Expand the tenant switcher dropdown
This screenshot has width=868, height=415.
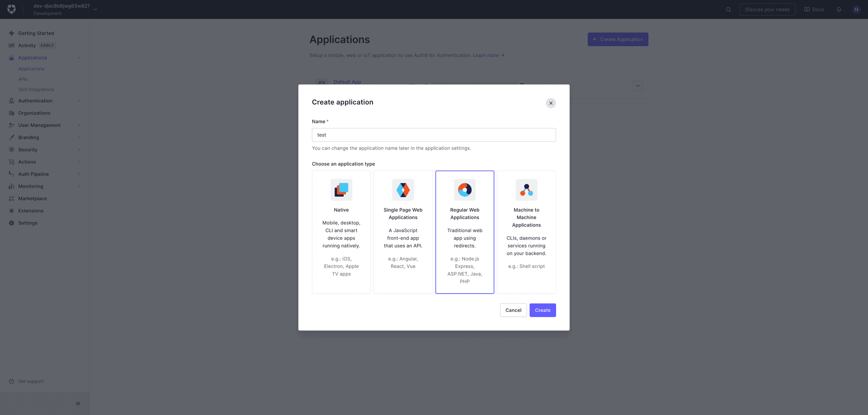pos(95,10)
